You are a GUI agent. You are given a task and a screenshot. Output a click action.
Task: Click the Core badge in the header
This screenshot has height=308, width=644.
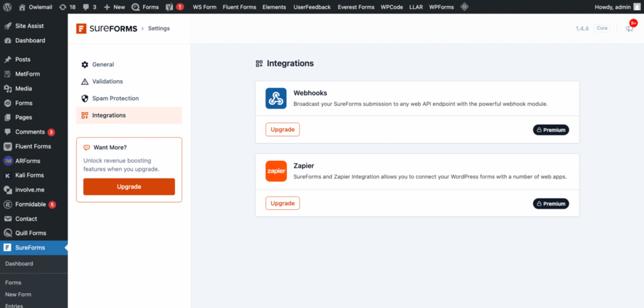[x=602, y=28]
